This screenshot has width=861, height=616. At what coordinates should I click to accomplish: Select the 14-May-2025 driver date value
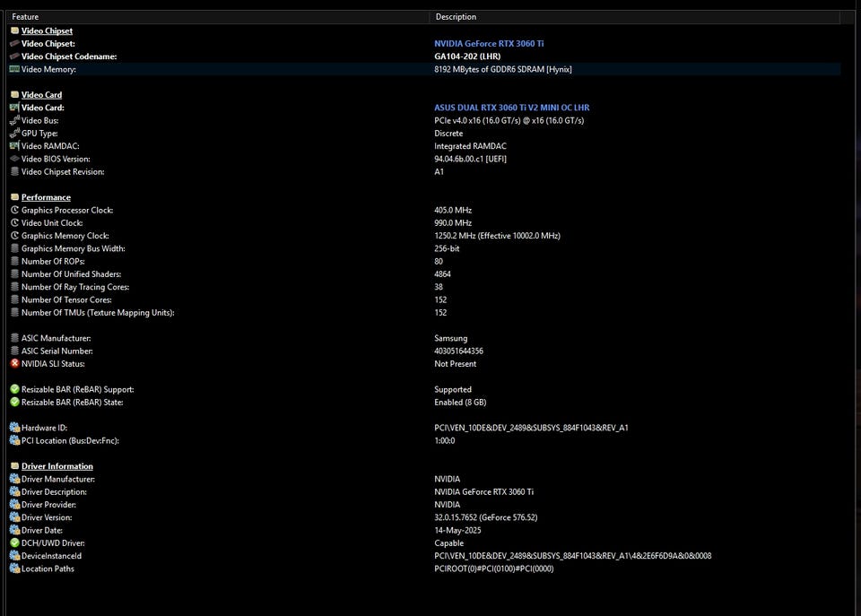pos(458,530)
